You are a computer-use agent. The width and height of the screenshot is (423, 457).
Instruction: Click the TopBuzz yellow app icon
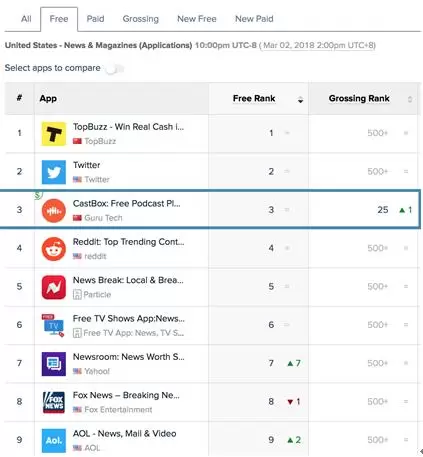[54, 134]
